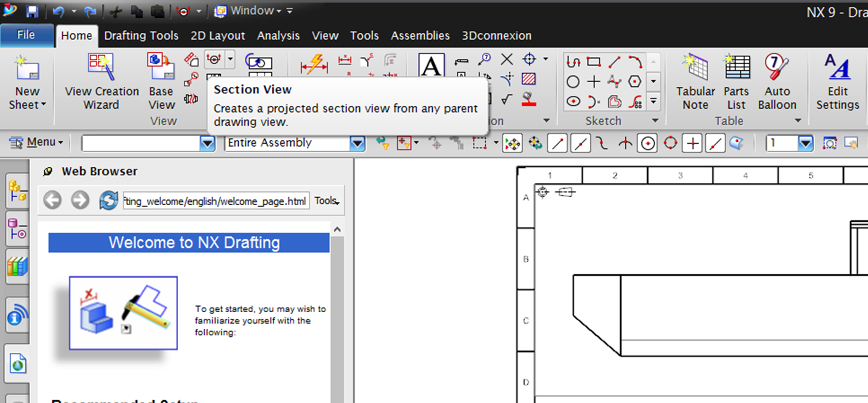Screen dimensions: 868x403
Task: Select the Line sketch tool
Action: coord(614,62)
